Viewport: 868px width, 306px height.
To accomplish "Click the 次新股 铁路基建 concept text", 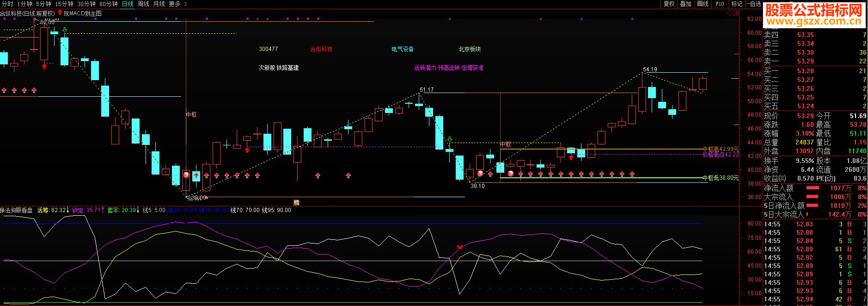I will pos(279,68).
